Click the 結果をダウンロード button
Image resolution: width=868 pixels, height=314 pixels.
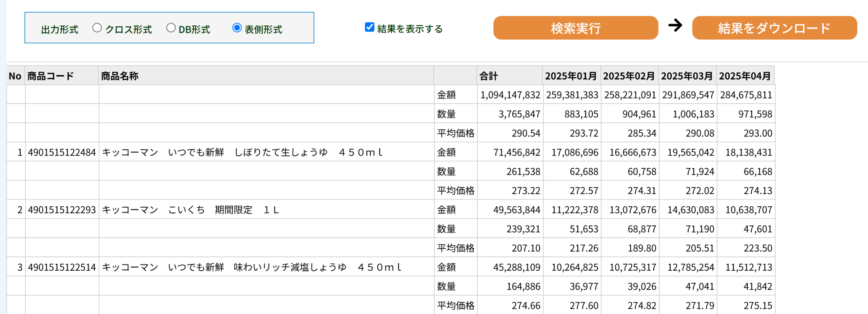pyautogui.click(x=774, y=28)
